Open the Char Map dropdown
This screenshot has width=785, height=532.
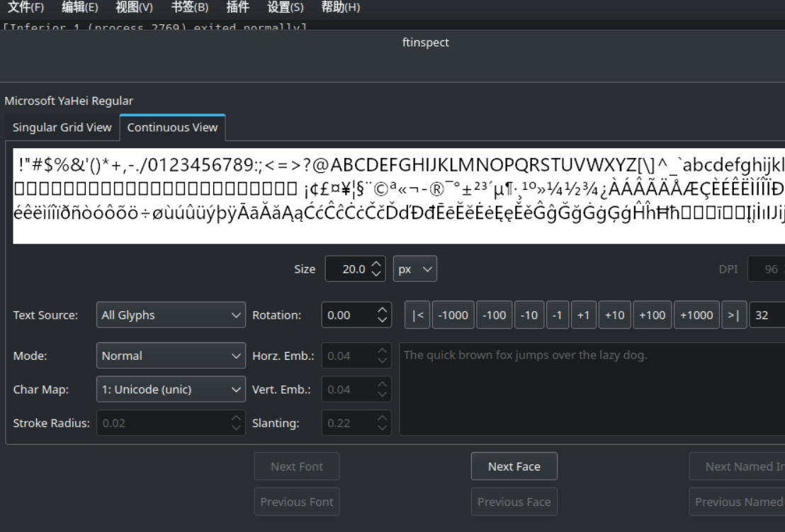click(171, 390)
